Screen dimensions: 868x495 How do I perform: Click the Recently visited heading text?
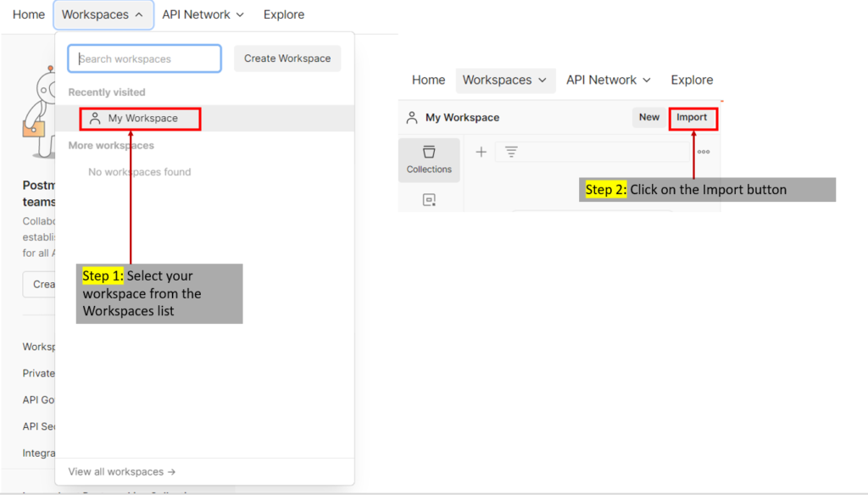(107, 92)
